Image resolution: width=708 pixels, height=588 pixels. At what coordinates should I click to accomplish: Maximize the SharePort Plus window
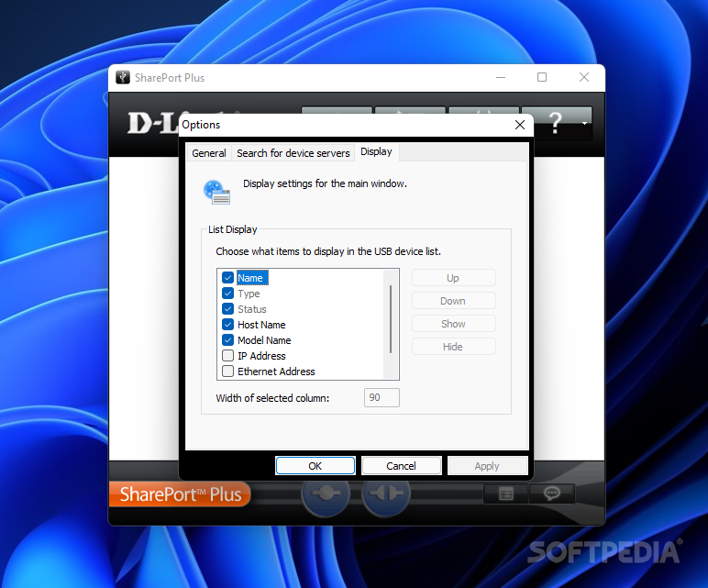tap(542, 77)
